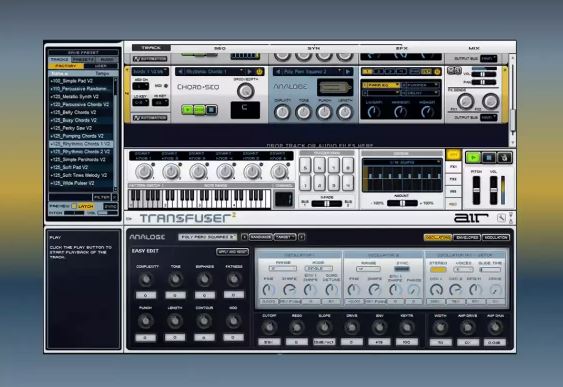Open the Poly Perc Squarez preset dropdown in editor

[207, 237]
